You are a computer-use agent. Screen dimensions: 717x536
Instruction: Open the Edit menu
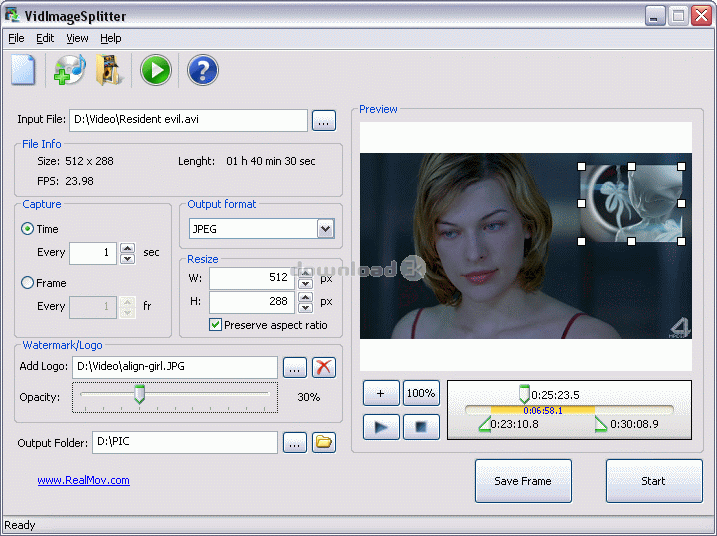[x=45, y=38]
